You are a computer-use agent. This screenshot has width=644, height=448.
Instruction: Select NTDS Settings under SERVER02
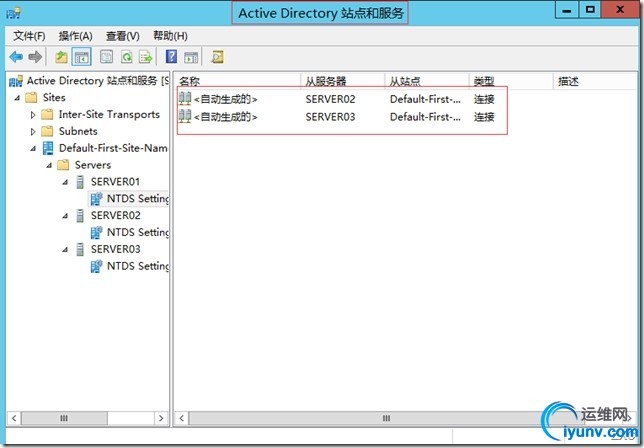137,232
